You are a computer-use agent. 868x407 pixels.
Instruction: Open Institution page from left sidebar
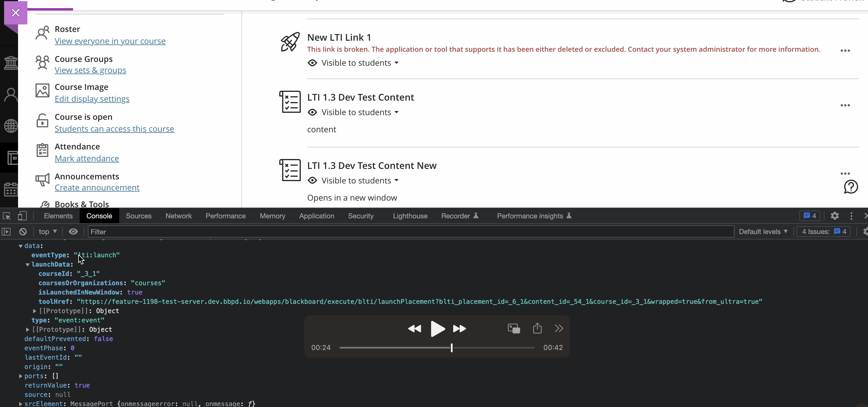point(11,63)
